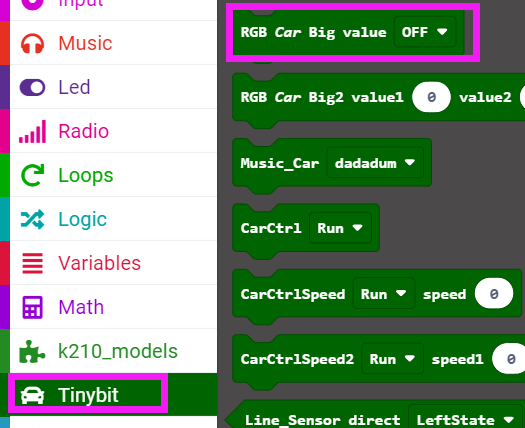Pick the Music_Car block label
This screenshot has width=525, height=428.
click(x=280, y=163)
